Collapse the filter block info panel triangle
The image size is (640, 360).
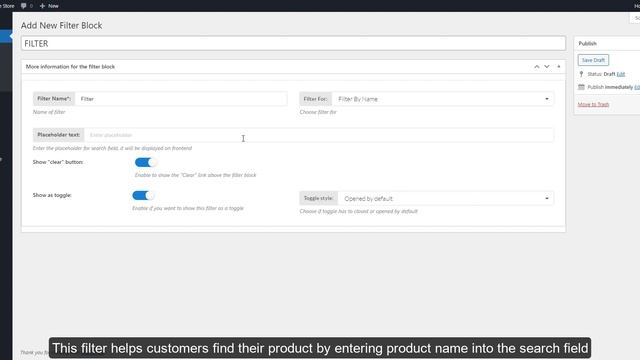[x=559, y=67]
